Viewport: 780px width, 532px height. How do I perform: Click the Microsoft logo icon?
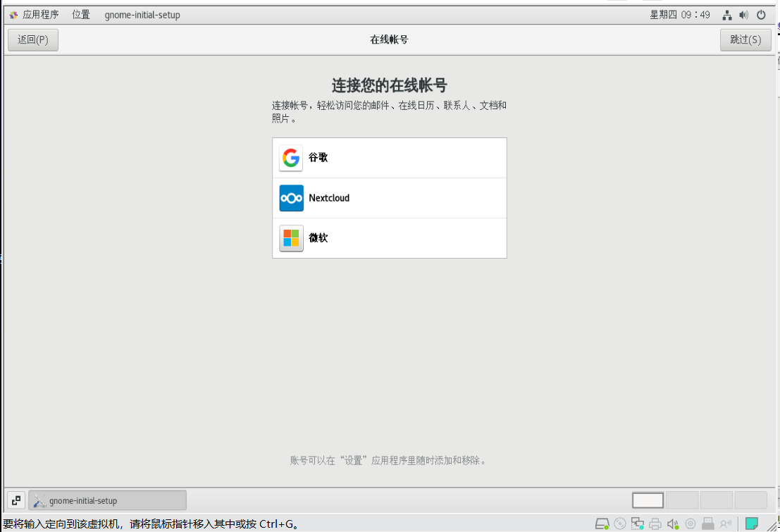tap(291, 238)
